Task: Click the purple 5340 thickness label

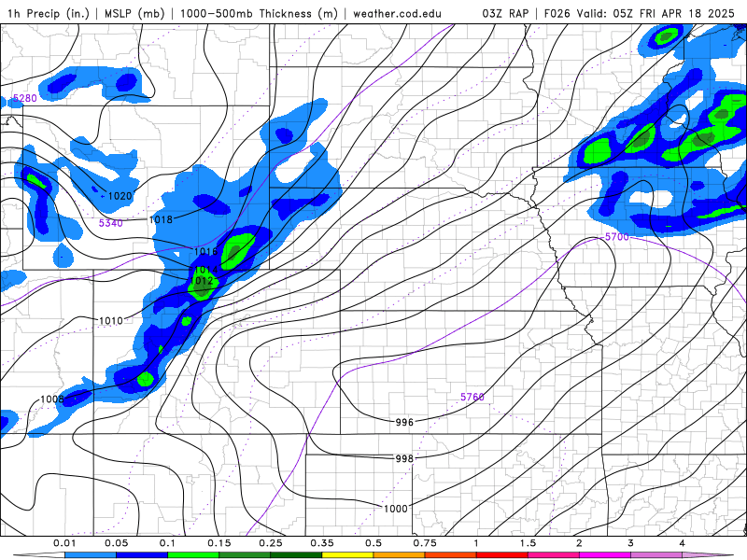Action: pos(110,223)
